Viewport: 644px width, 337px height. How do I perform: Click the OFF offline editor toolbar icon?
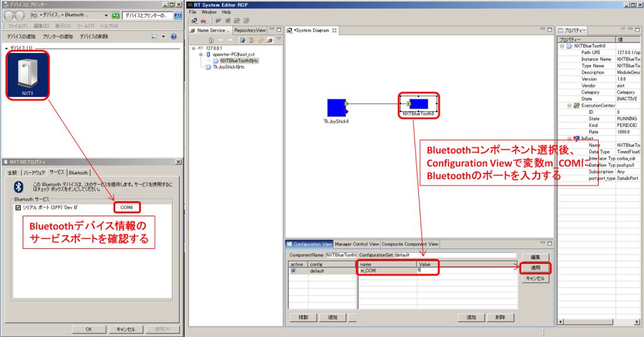204,21
